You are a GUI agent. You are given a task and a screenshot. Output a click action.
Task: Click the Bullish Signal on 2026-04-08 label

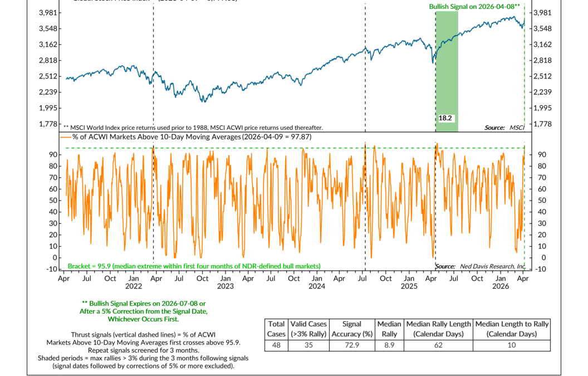(x=474, y=6)
